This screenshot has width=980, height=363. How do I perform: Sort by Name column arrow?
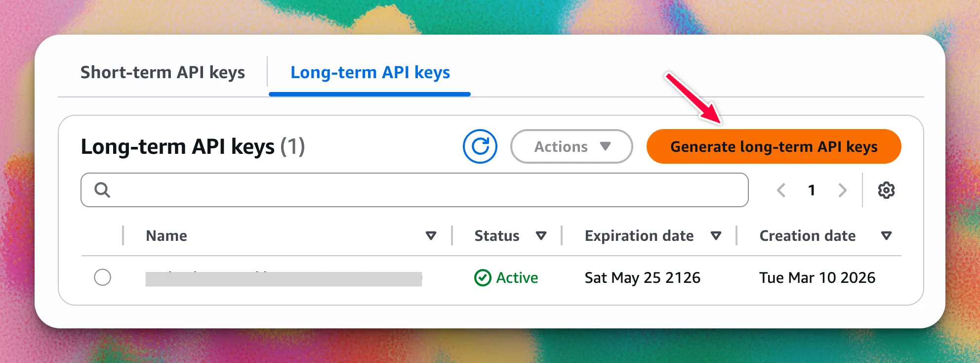[431, 236]
